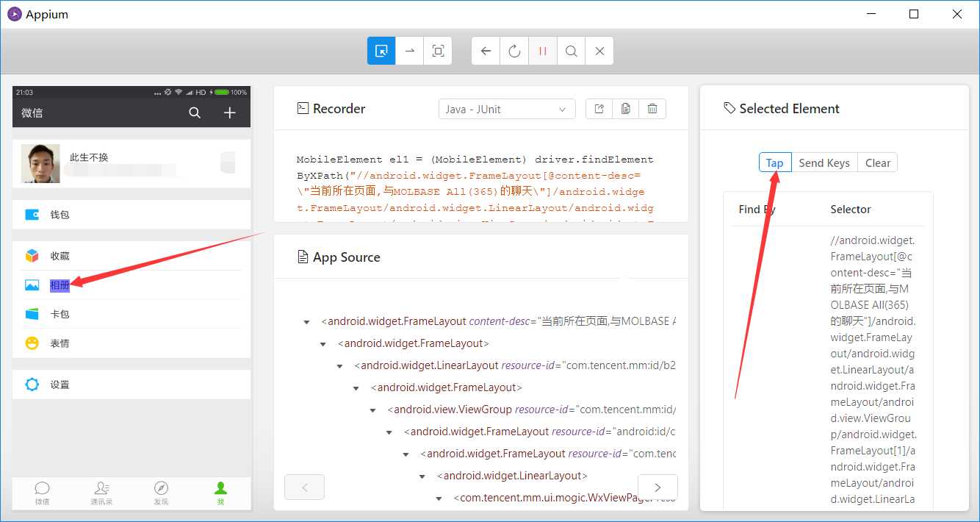Click the Selected Element panel title
Image resolution: width=980 pixels, height=522 pixels.
coord(789,109)
